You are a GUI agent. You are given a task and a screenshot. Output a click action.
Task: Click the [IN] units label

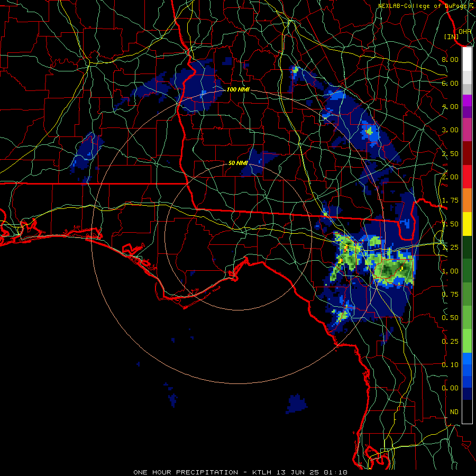452,36
